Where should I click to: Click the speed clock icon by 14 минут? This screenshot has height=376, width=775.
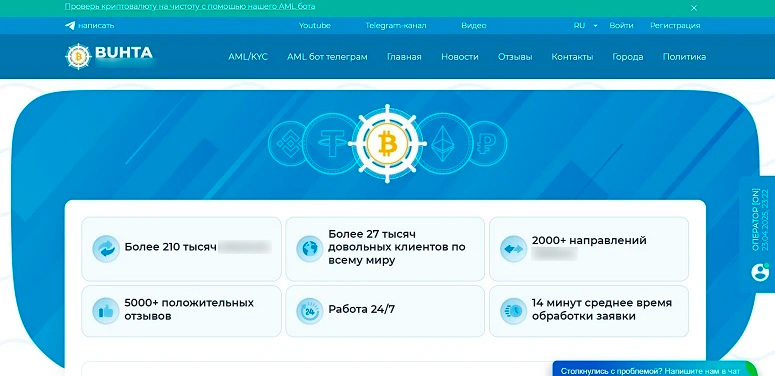pyautogui.click(x=513, y=311)
